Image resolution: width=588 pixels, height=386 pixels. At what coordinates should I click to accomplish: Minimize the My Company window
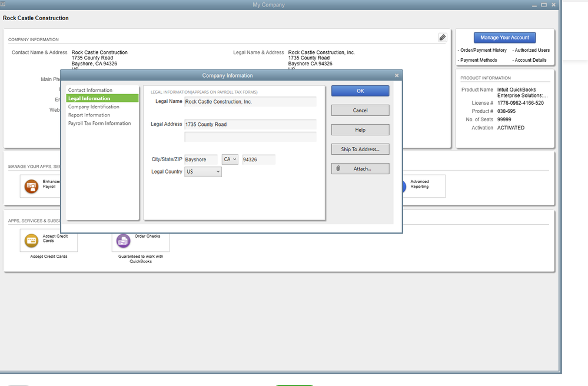pos(534,5)
